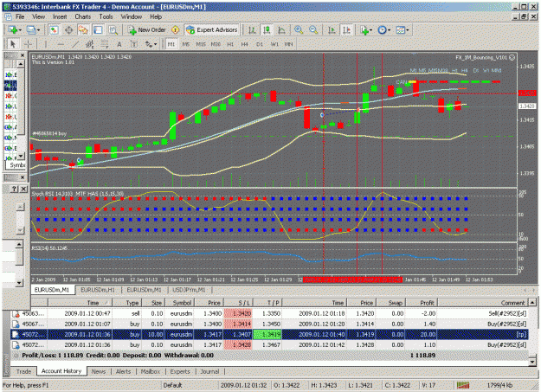Open the File menu
Image resolution: width=541 pixels, height=392 pixels.
[20, 16]
